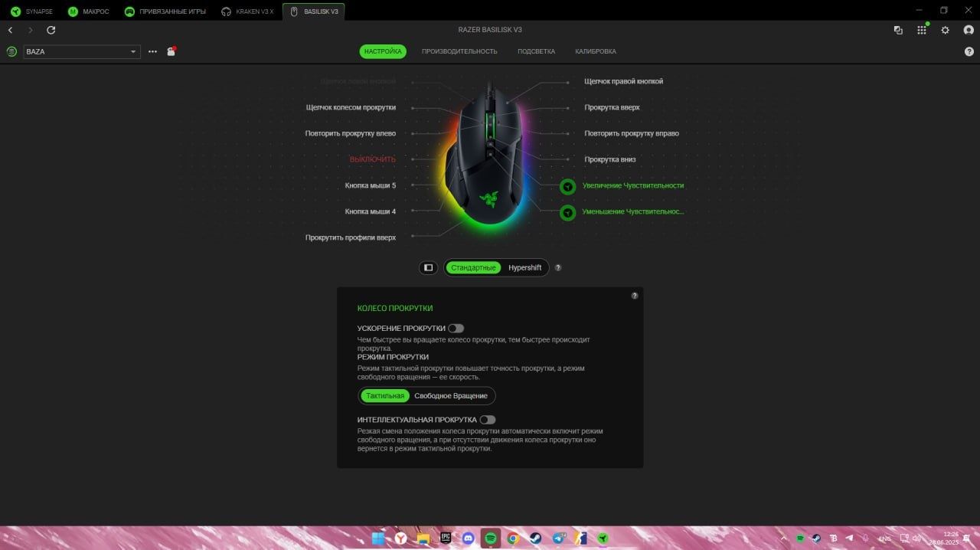Select the НАСТРОЙКА section
Screen dimensions: 980x550
coord(383,51)
